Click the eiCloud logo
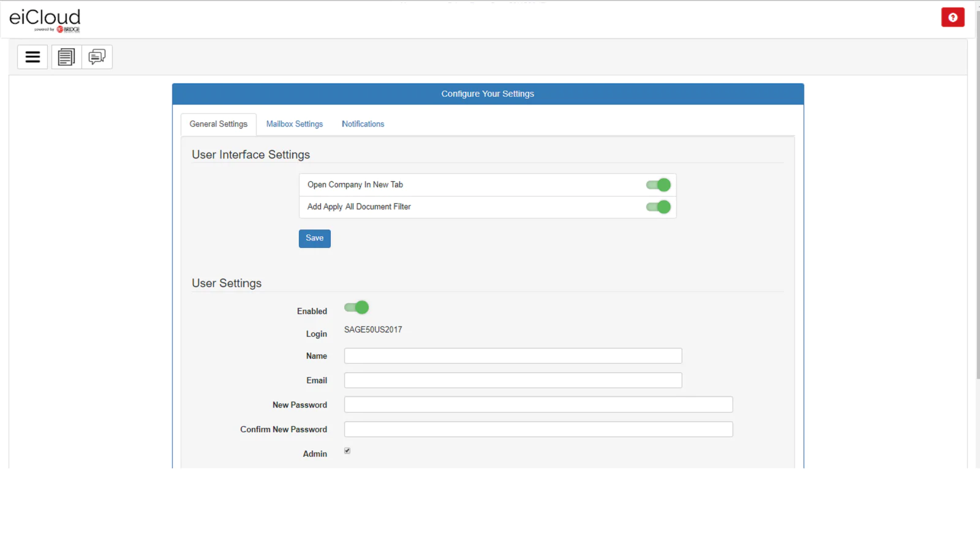Screen dimensions: 980x551 point(45,20)
